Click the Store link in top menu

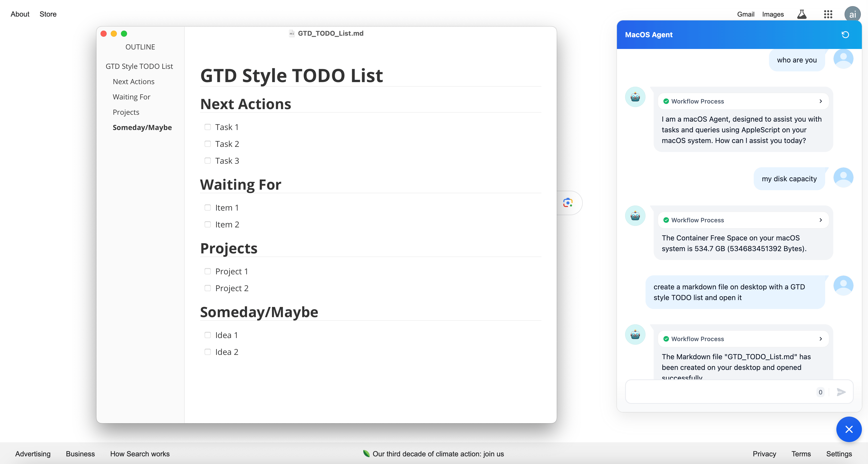tap(48, 14)
